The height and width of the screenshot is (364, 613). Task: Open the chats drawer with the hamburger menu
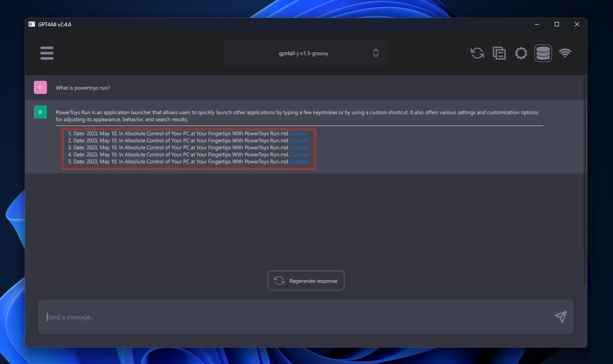(47, 53)
